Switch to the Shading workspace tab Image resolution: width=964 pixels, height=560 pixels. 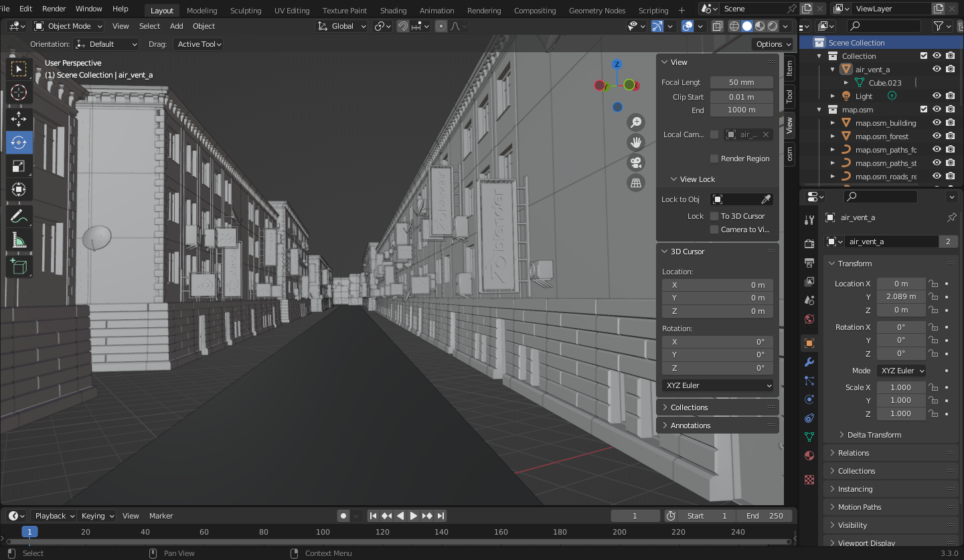click(x=393, y=10)
